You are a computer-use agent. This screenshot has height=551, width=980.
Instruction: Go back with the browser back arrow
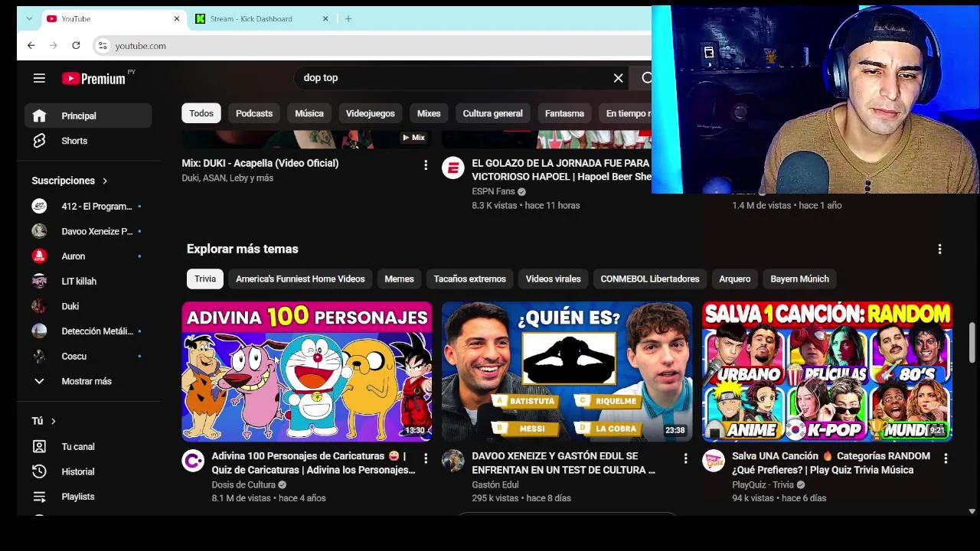click(x=31, y=46)
